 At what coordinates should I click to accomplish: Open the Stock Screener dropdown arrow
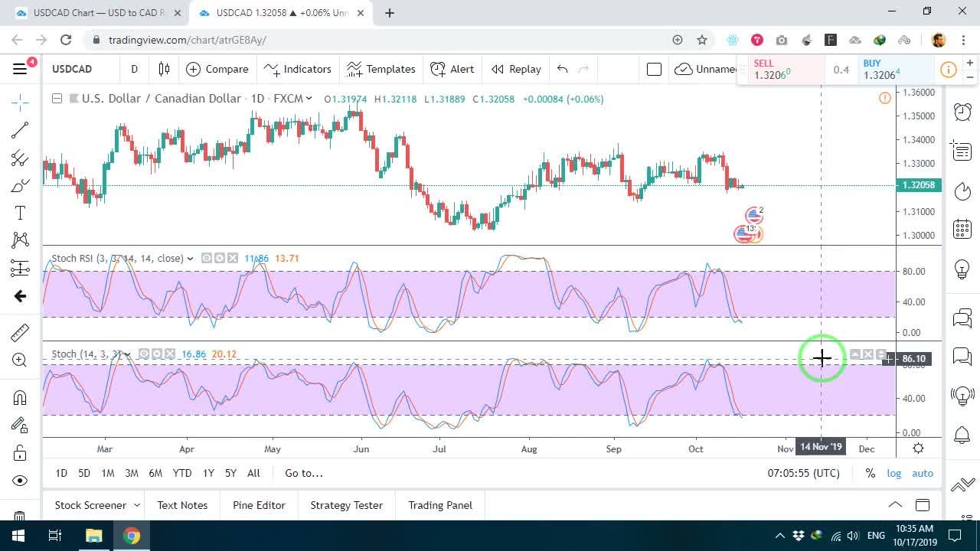tap(137, 505)
